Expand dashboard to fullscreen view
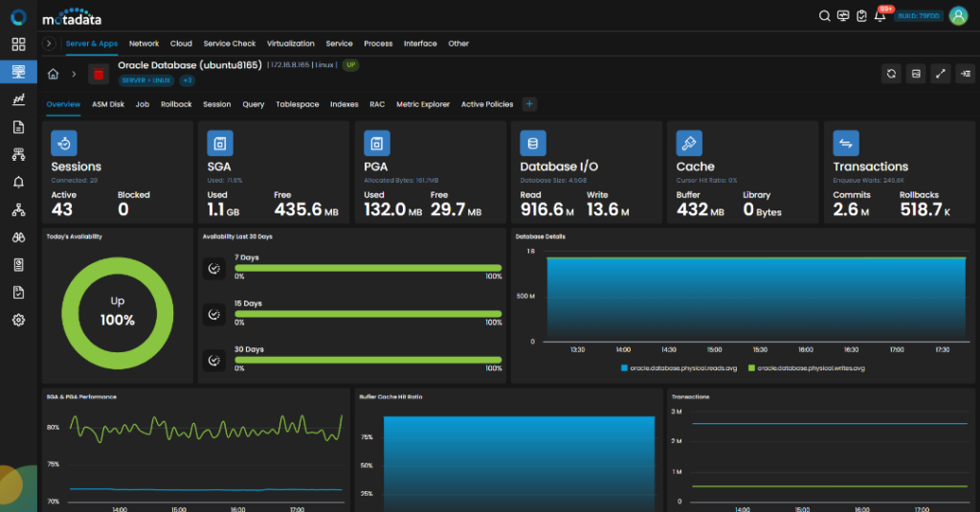 (x=940, y=74)
